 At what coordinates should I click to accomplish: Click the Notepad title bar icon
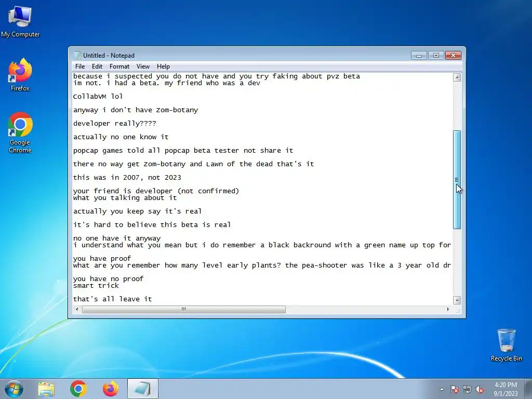coord(77,55)
